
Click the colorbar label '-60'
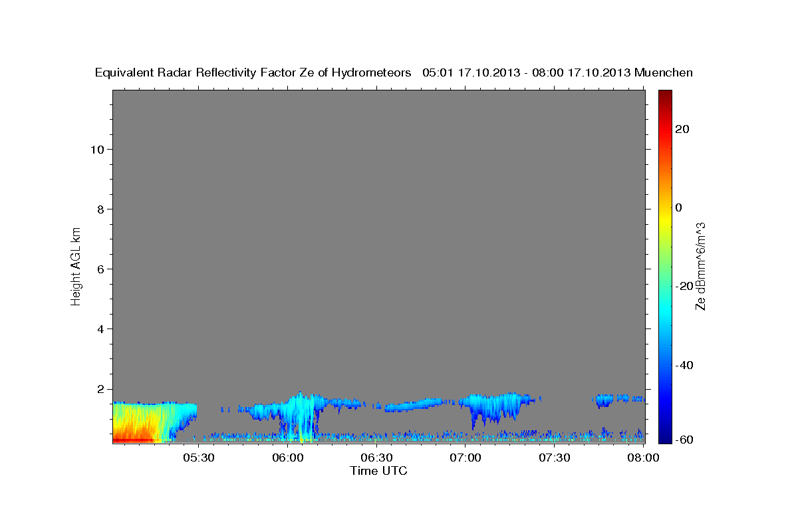[684, 440]
